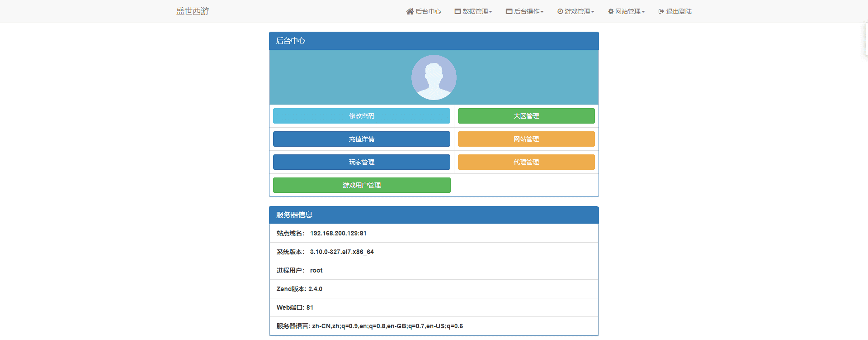Click the window icon beside 后台操作
The image size is (868, 340).
(x=509, y=11)
